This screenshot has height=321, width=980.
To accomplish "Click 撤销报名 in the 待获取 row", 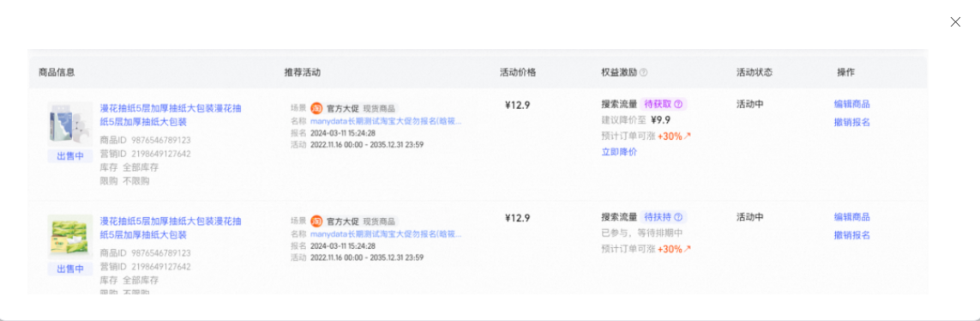I will pos(852,122).
